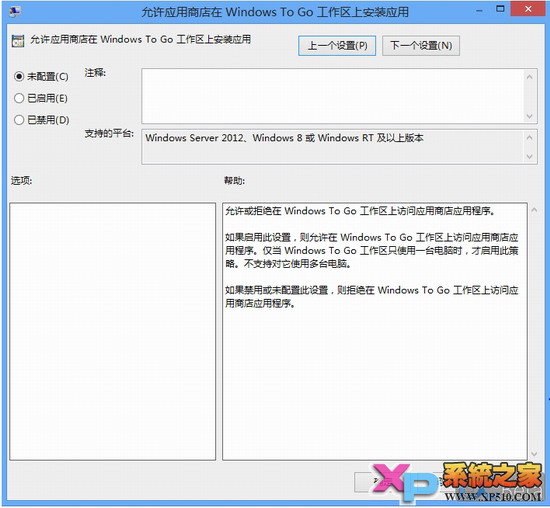Click the 注释 label
The height and width of the screenshot is (508, 550).
95,73
